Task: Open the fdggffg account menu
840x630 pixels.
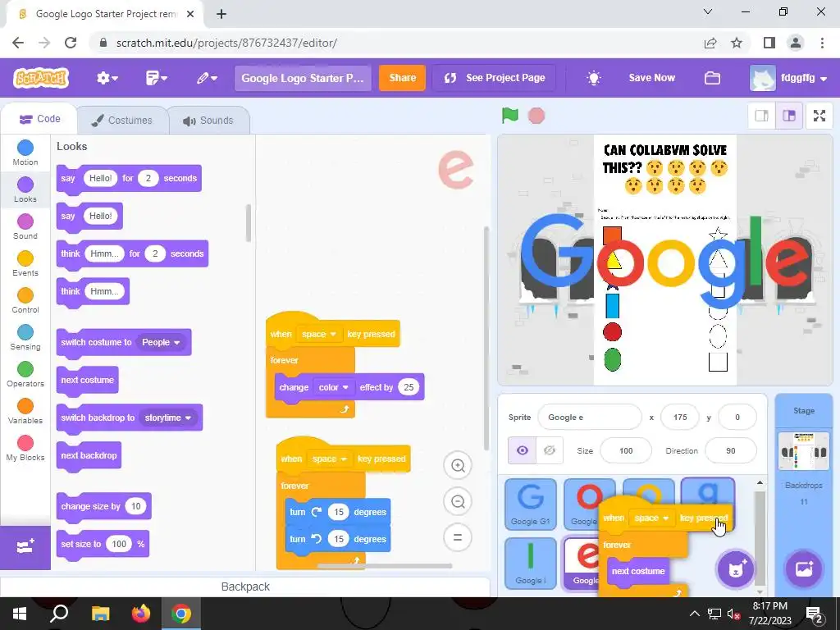Action: (x=788, y=78)
